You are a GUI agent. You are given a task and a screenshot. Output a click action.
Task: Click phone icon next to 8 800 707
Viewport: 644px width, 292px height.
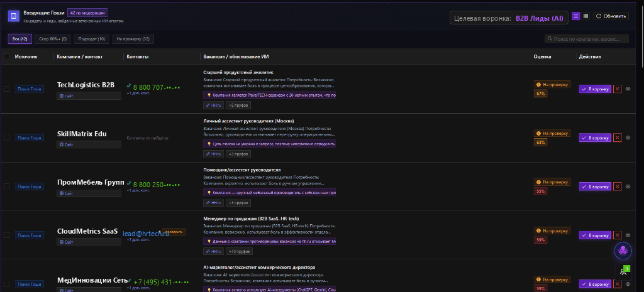(x=129, y=86)
